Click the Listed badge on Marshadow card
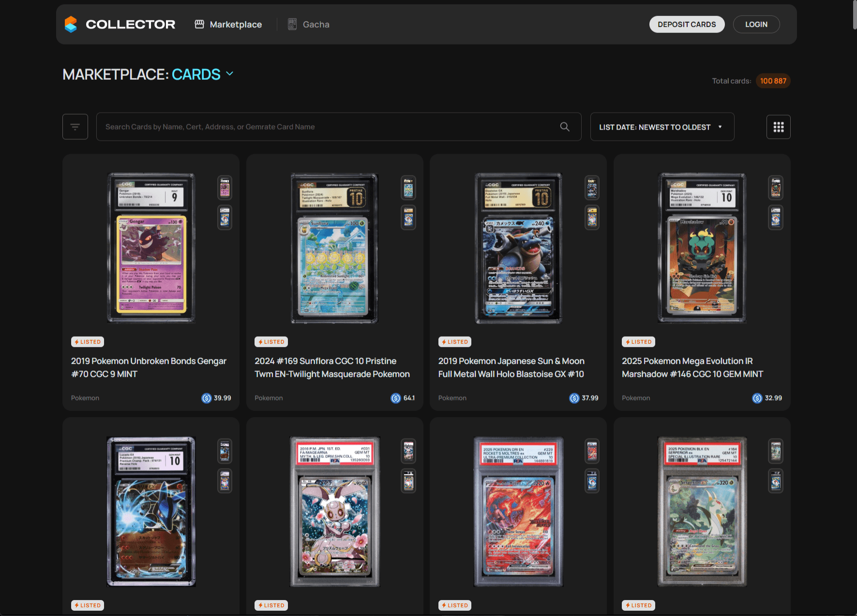 point(638,342)
